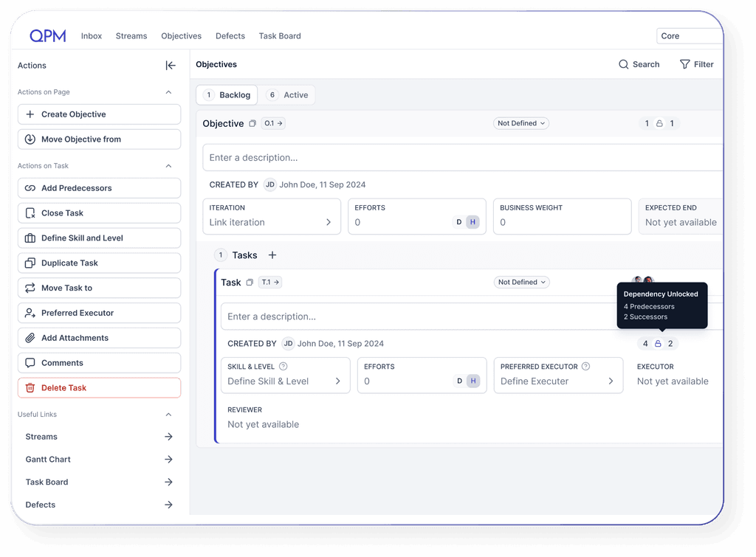
Task: Open Comments using the speech bubble icon
Action: [30, 362]
